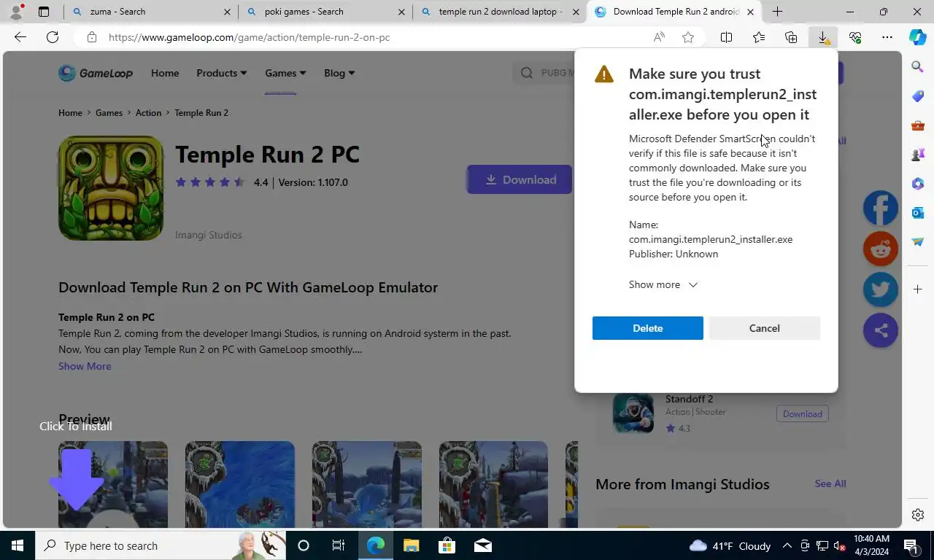Open the sidebar Microsoft 365 icon

tap(918, 184)
